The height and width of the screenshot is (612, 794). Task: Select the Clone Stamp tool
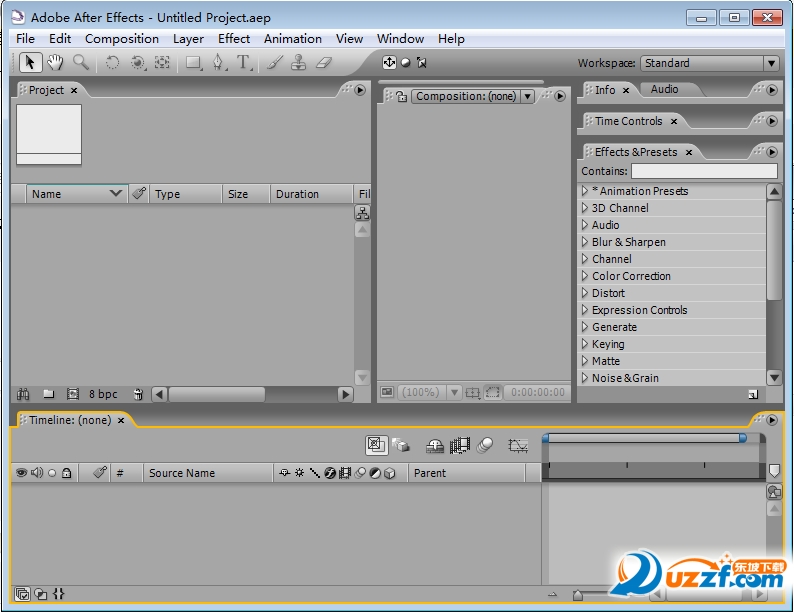[299, 63]
